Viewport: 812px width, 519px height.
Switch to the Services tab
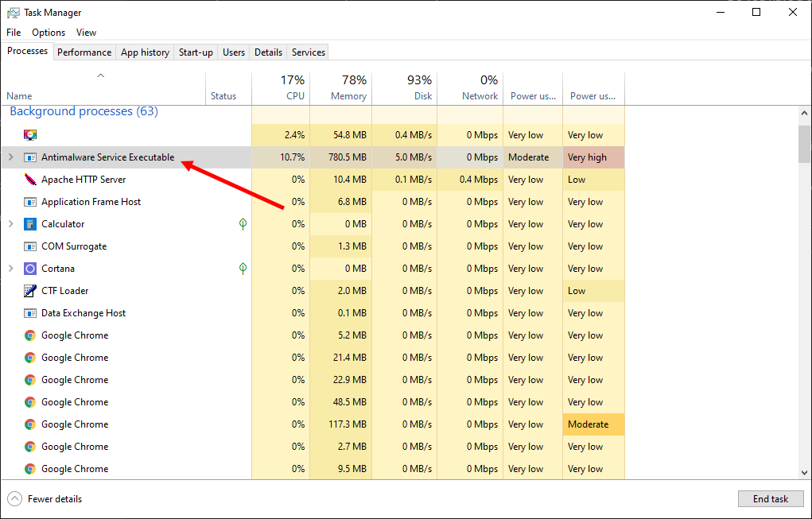(x=308, y=52)
